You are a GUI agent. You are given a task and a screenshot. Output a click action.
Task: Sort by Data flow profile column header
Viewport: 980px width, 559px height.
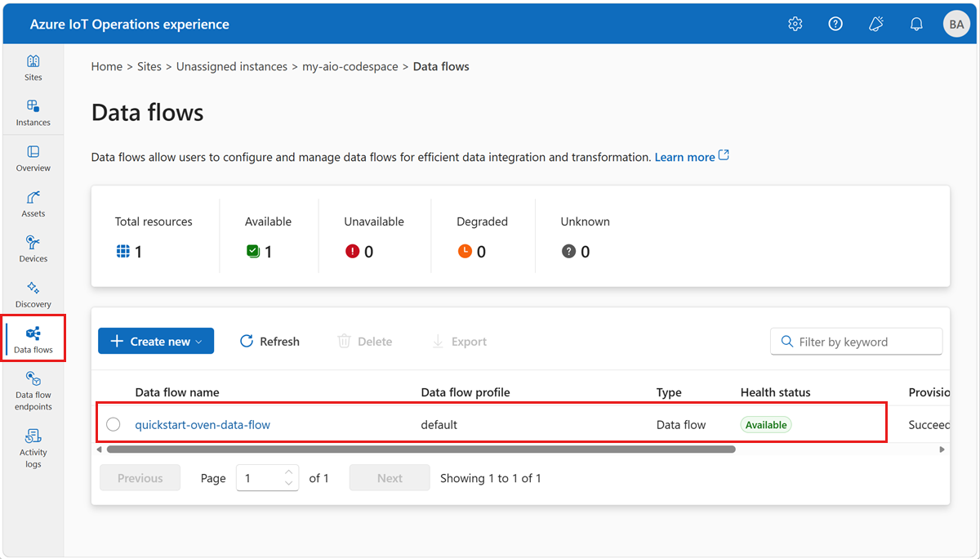(x=465, y=392)
